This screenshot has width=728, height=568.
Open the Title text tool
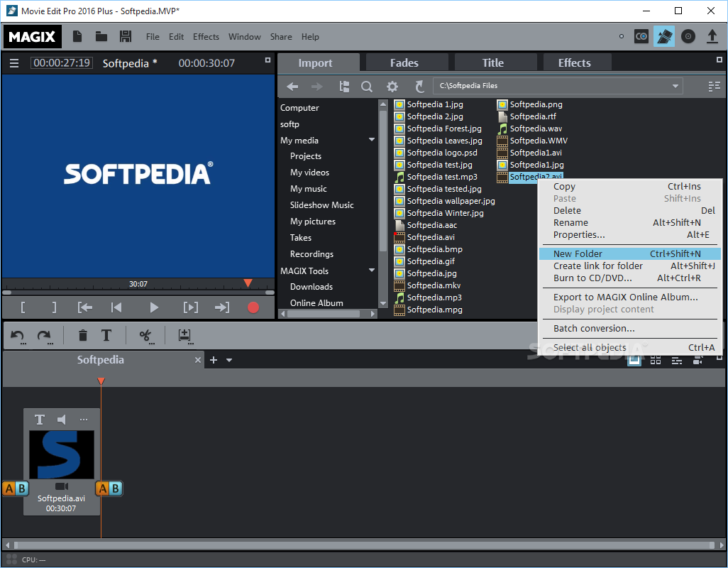click(105, 335)
